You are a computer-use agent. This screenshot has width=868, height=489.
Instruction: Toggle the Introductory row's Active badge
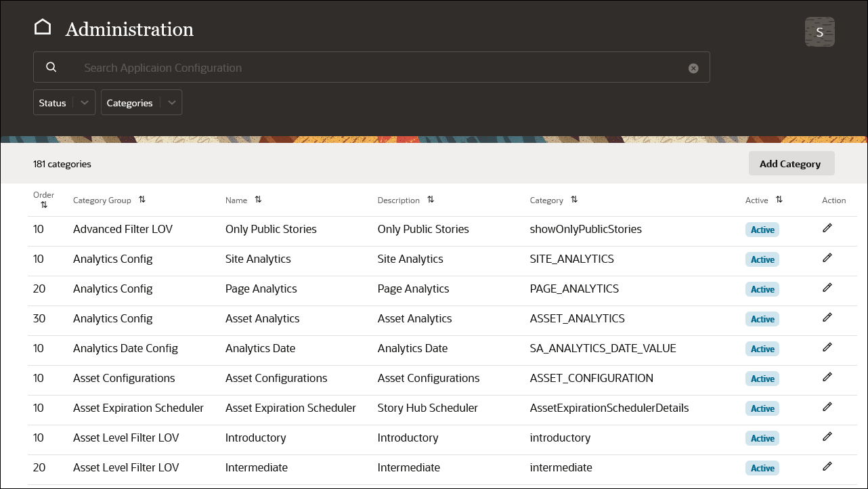coord(762,438)
